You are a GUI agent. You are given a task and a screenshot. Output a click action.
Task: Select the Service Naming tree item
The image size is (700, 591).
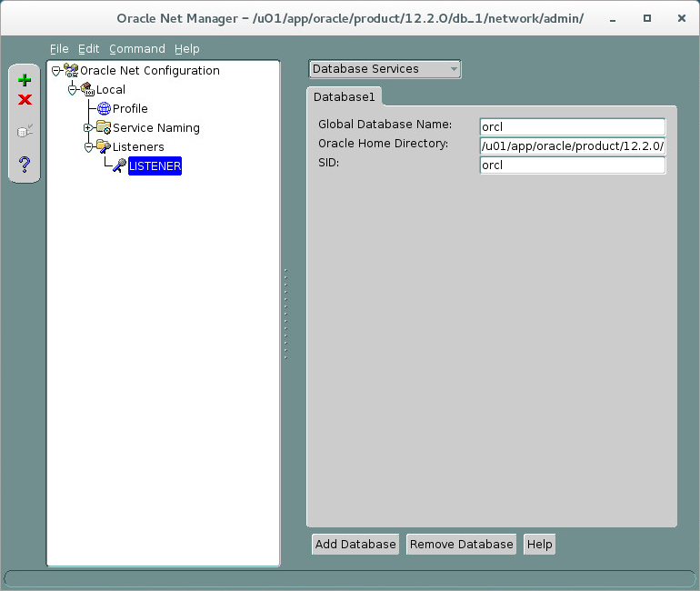pos(155,127)
